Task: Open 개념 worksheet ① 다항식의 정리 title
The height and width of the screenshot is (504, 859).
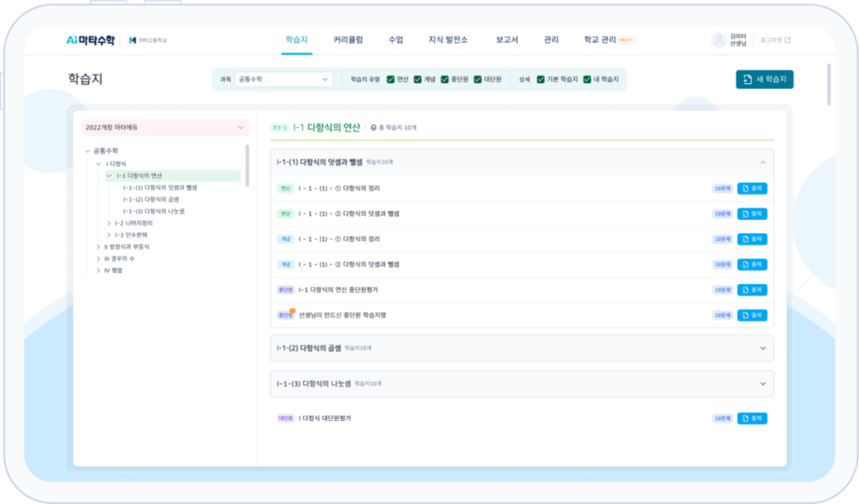Action: 339,239
